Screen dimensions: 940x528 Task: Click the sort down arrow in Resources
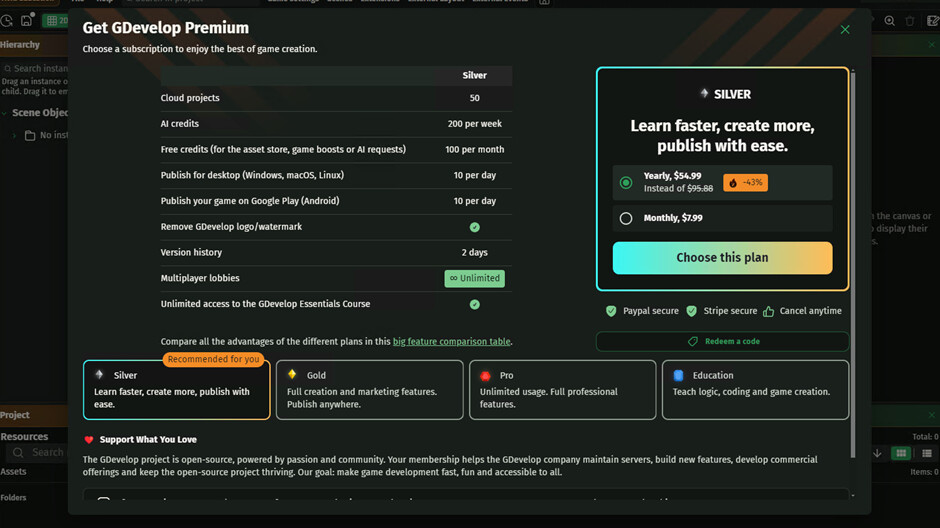point(877,453)
